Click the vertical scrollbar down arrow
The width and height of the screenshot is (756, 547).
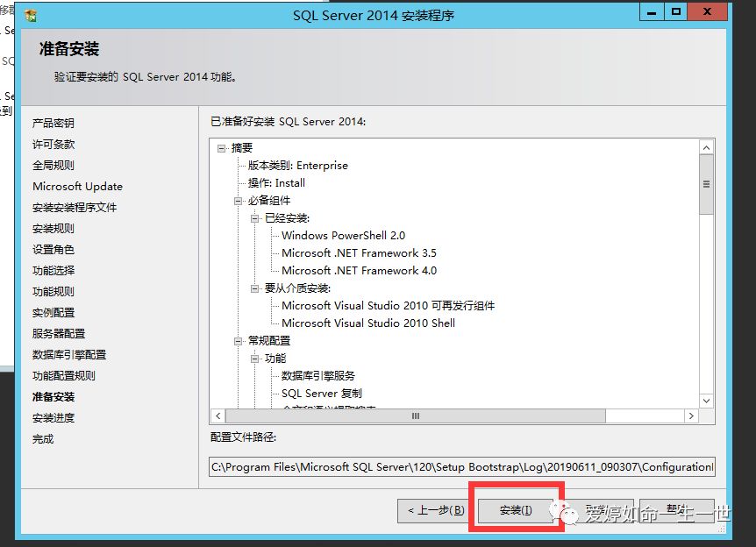tap(706, 401)
